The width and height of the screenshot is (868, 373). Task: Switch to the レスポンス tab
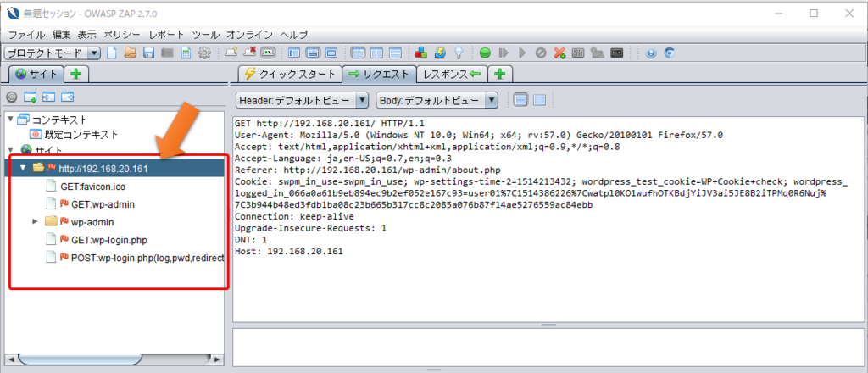click(452, 74)
